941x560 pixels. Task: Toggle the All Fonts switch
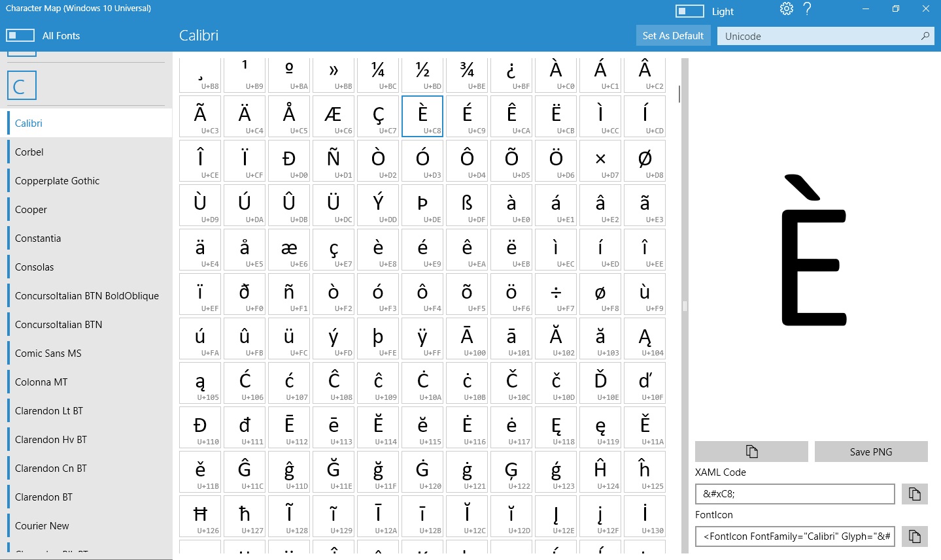coord(20,35)
